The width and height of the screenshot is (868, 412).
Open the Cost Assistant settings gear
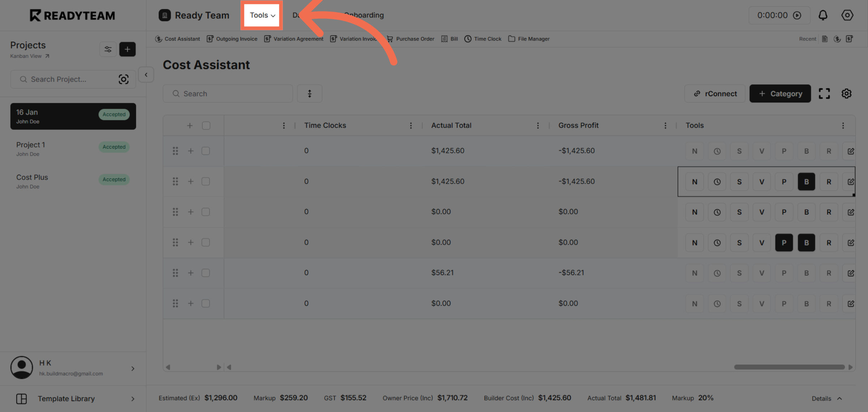[846, 93]
